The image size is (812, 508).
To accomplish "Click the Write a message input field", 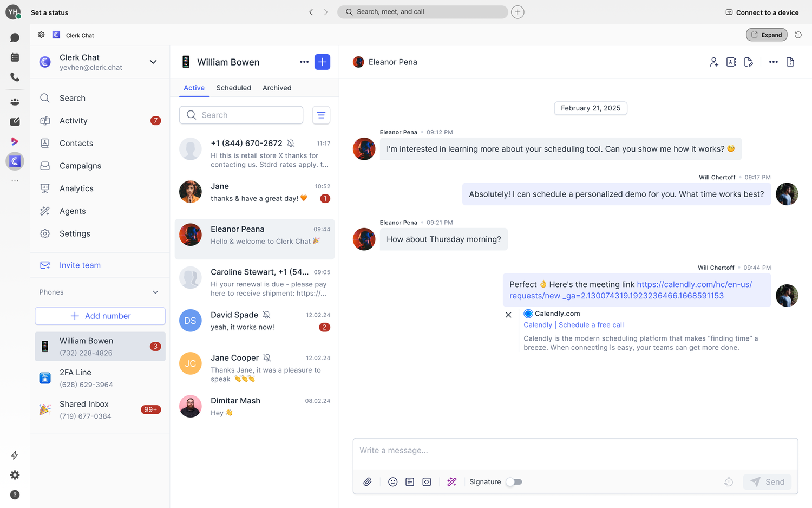I will tap(575, 451).
